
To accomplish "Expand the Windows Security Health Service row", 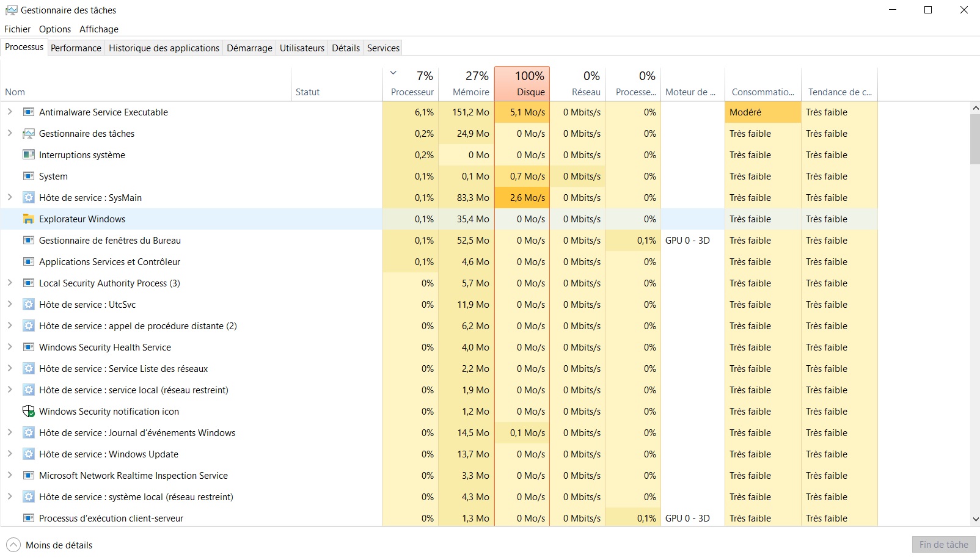I will tap(9, 347).
